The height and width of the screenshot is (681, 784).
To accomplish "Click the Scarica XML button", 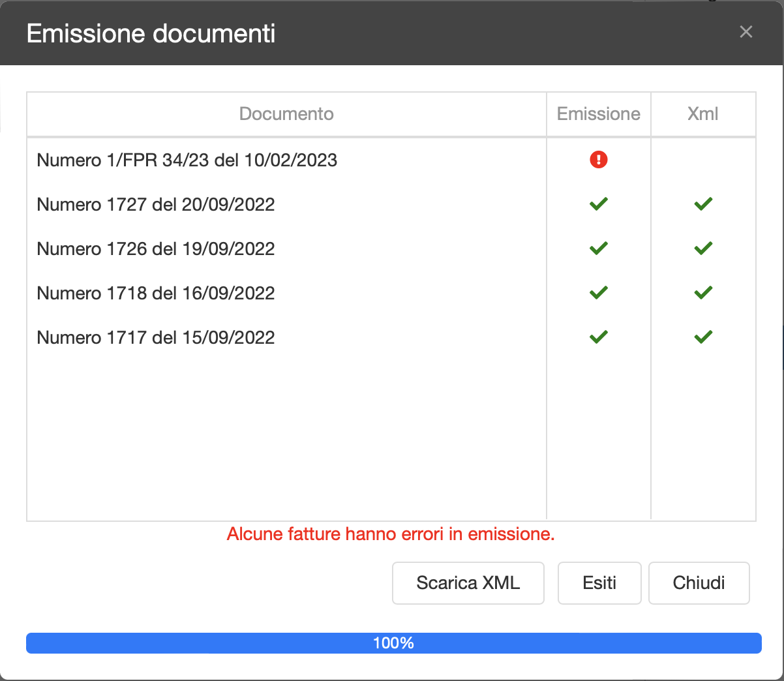I will coord(468,583).
